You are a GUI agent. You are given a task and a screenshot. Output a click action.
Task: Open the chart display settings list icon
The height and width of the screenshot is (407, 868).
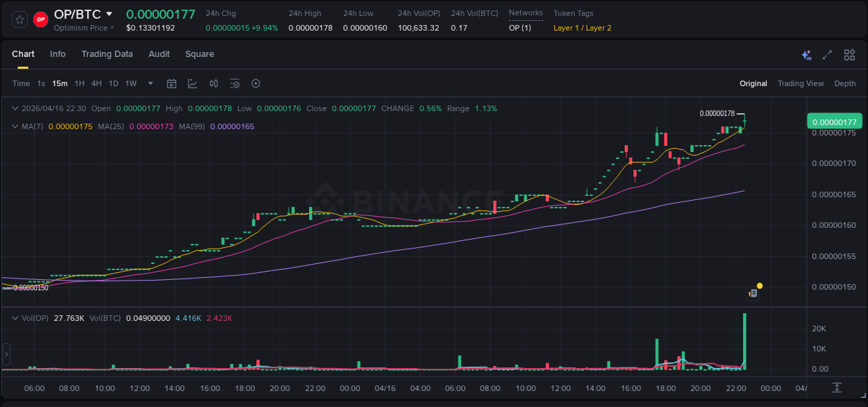click(x=235, y=83)
